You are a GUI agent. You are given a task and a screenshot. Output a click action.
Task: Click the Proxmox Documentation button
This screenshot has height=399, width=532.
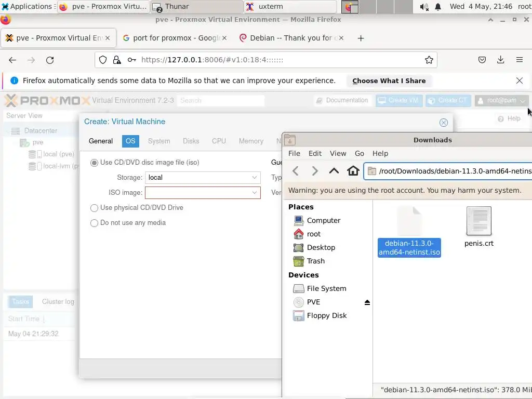342,100
